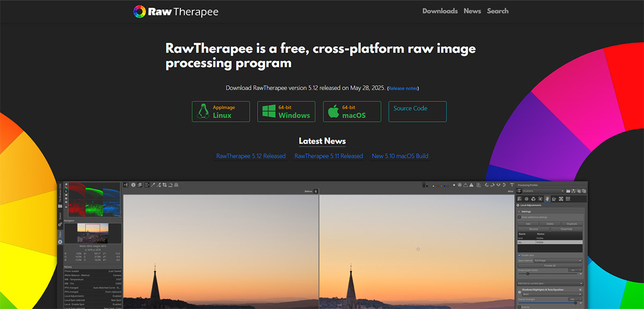Open the Downloads page
Viewport: 644px width, 309px height.
pyautogui.click(x=440, y=11)
